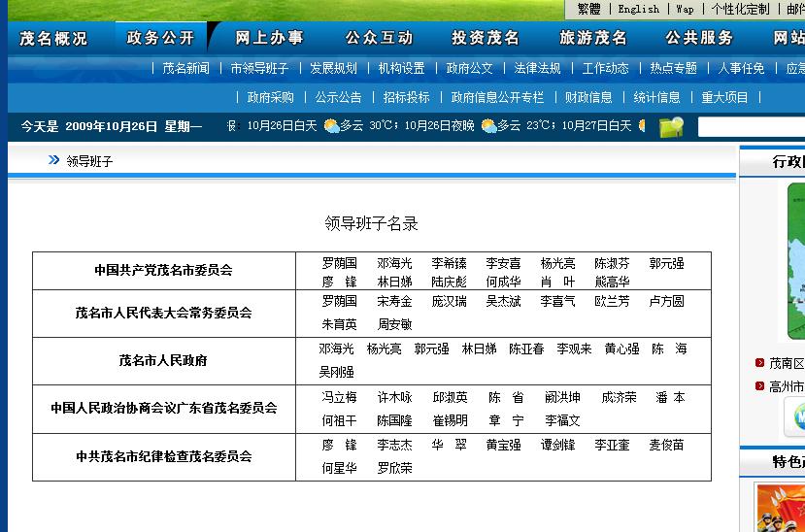This screenshot has width=805, height=532.
Task: Open the 政府信息公开专栏 submenu link
Action: click(x=497, y=97)
